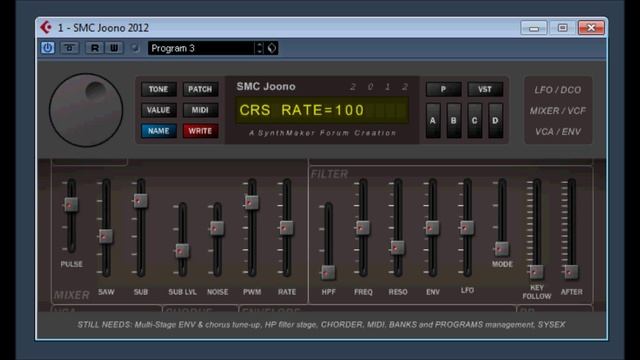Click the MIXER section label
This screenshot has height=360, width=640.
click(x=71, y=295)
